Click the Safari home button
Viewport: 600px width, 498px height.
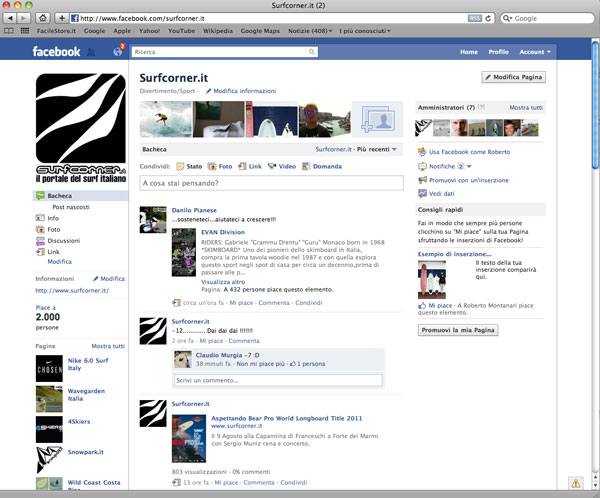(43, 18)
